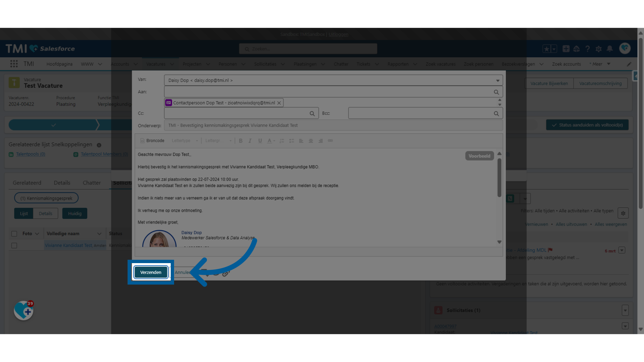Check the select-all checkbox by Foto
644x362 pixels.
14,234
